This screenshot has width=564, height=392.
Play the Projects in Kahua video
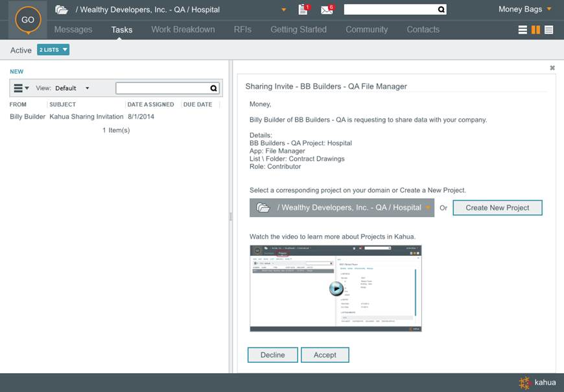point(336,288)
